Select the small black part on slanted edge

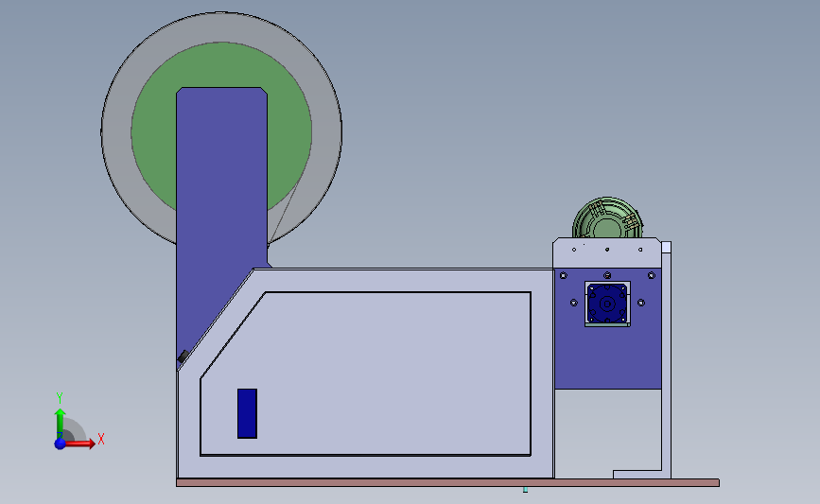click(x=183, y=356)
